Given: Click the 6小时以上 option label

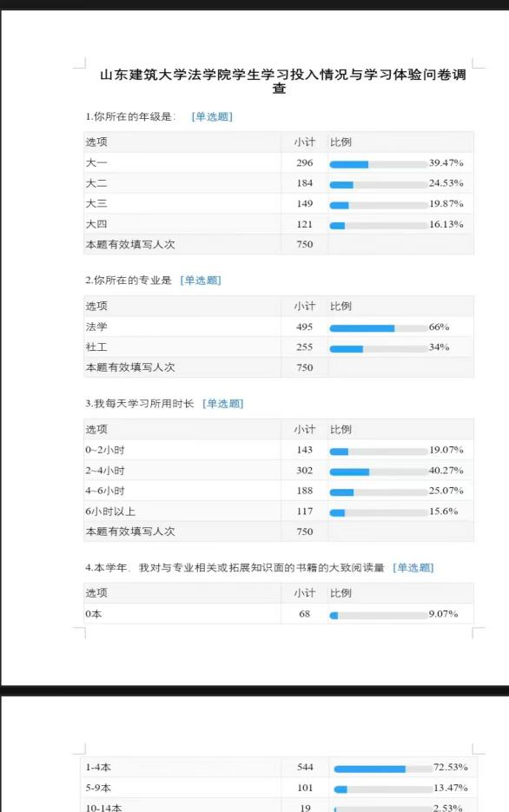Looking at the screenshot, I should click(x=110, y=512).
